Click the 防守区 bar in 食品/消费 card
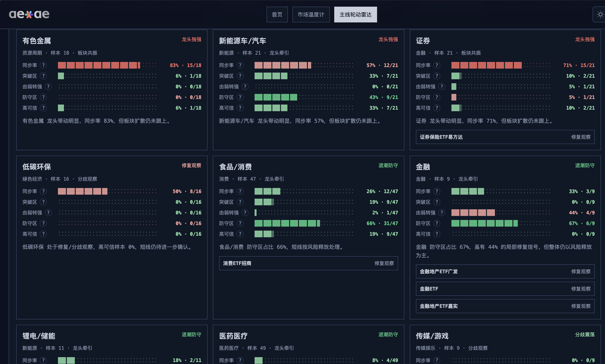 pyautogui.click(x=304, y=223)
